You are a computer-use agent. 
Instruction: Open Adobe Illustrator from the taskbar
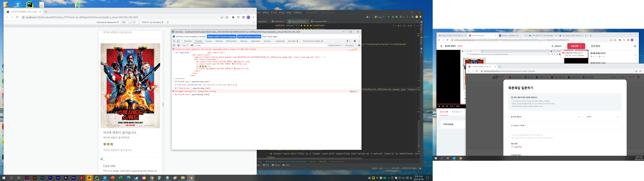pos(35,178)
